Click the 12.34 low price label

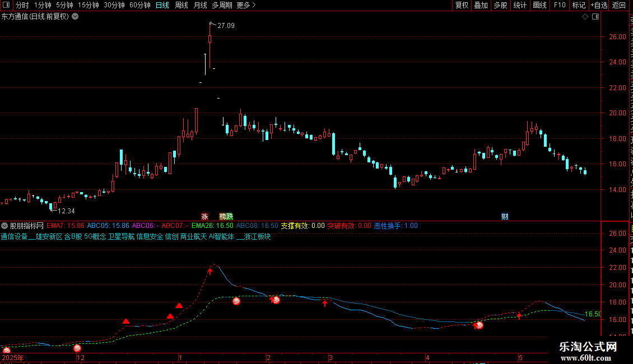66,211
